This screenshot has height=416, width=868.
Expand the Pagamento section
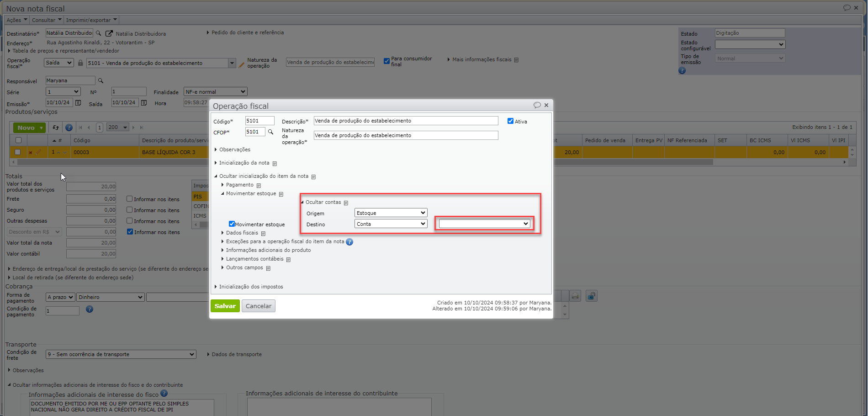(x=238, y=185)
